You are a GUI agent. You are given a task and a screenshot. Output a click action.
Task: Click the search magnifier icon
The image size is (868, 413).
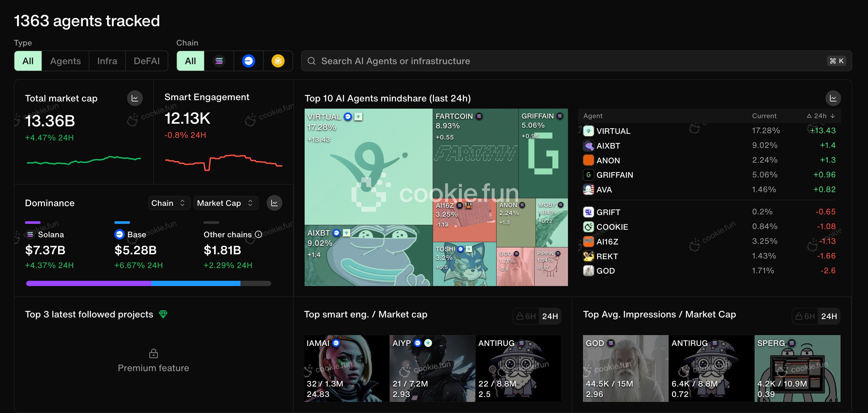(x=311, y=61)
